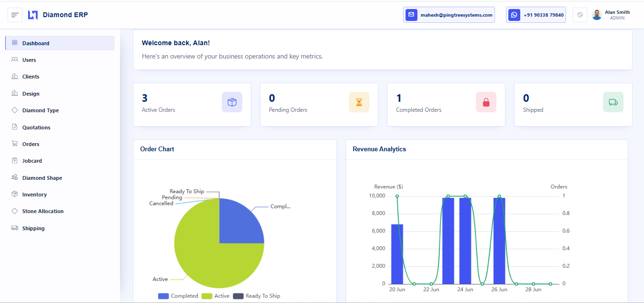Go to the Users page
The width and height of the screenshot is (644, 303).
coord(60,60)
